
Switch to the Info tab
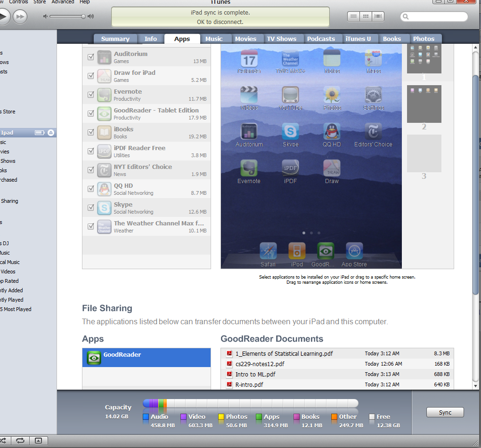pos(151,39)
